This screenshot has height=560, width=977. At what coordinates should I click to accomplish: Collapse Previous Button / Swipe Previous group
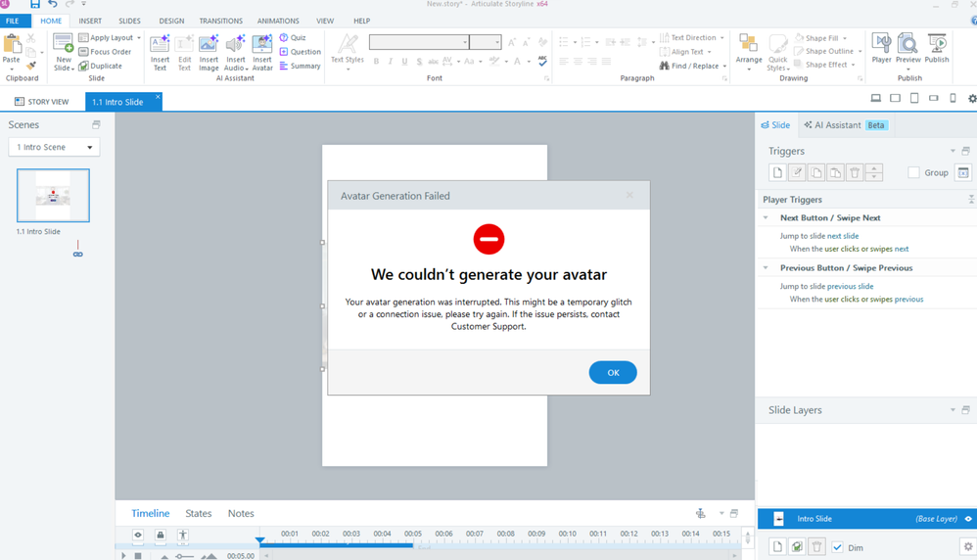[x=766, y=267]
